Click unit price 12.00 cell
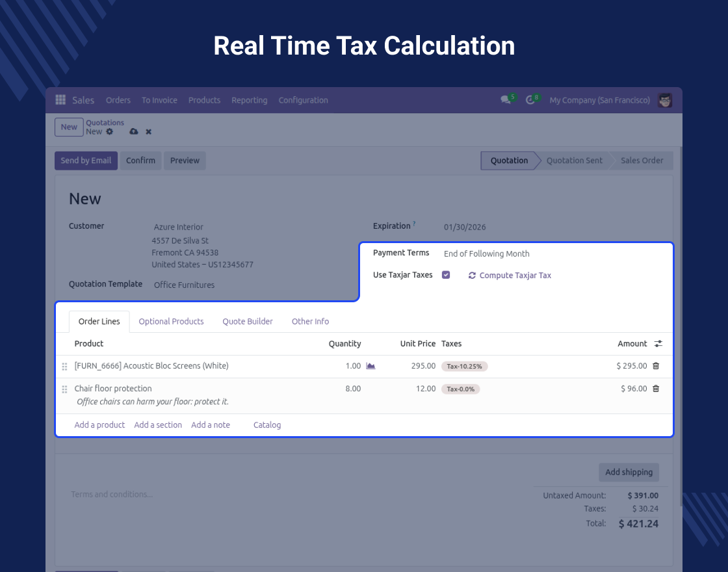The height and width of the screenshot is (572, 728). point(426,389)
